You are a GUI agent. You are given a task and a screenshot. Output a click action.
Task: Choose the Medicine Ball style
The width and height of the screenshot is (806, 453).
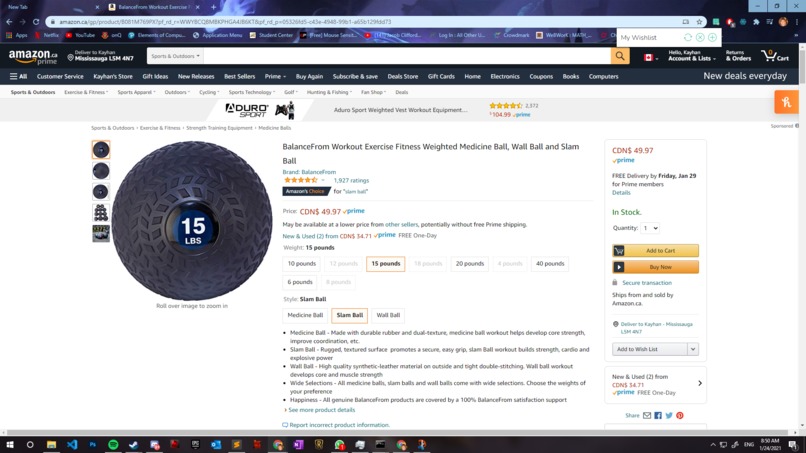pos(305,315)
